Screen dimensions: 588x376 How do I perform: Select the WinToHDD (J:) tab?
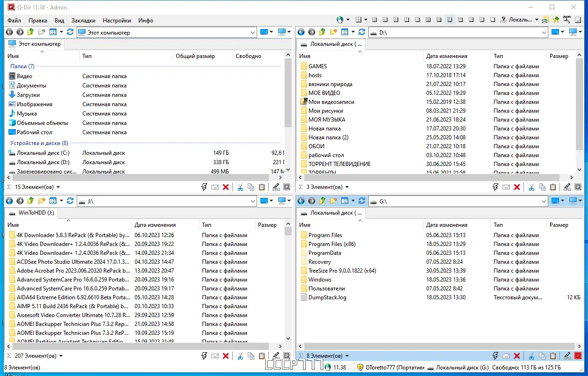(31, 213)
